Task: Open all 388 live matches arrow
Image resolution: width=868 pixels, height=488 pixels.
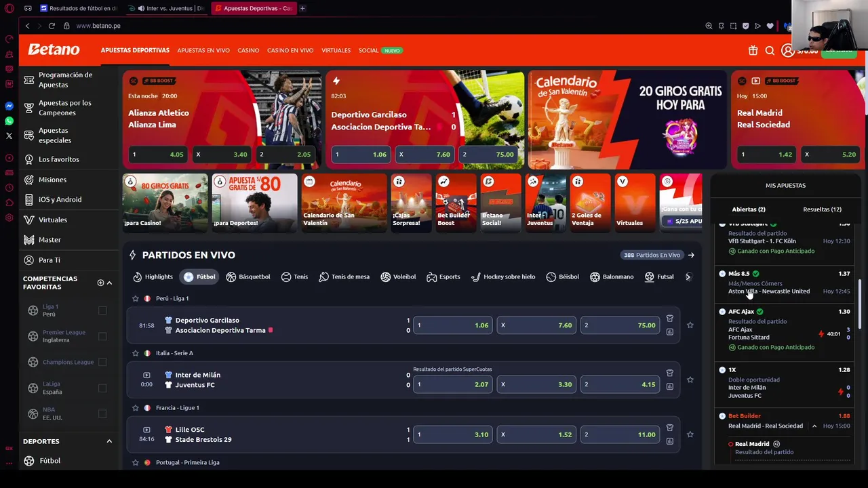Action: click(691, 255)
